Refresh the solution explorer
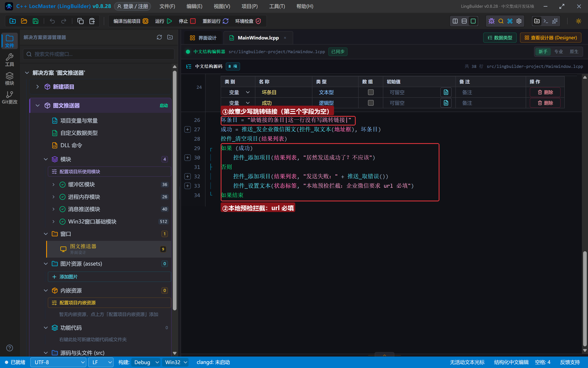The width and height of the screenshot is (588, 368). click(x=159, y=37)
